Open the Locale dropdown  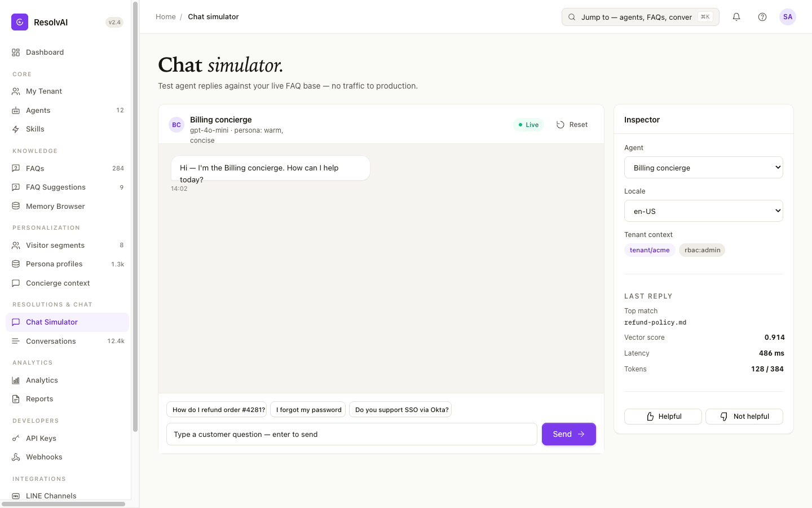click(704, 211)
